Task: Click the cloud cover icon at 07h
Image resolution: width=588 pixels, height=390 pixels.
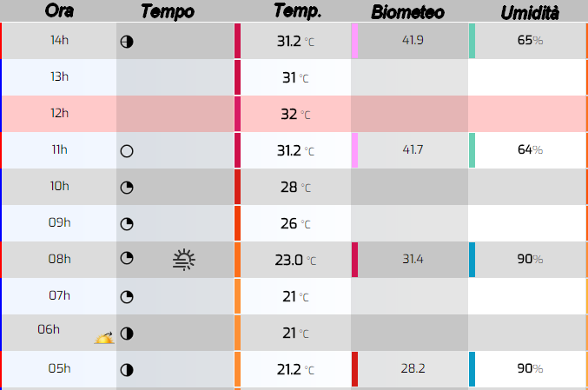Action: (x=127, y=297)
